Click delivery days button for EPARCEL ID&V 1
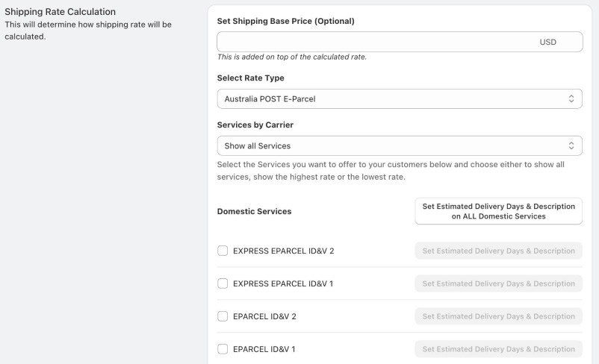The height and width of the screenshot is (364, 599). (498, 349)
